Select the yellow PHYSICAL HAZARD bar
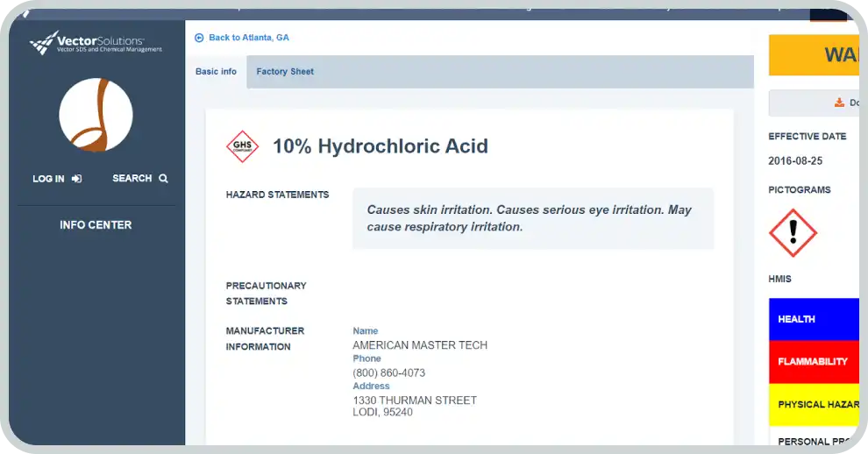The height and width of the screenshot is (454, 868). [x=813, y=404]
